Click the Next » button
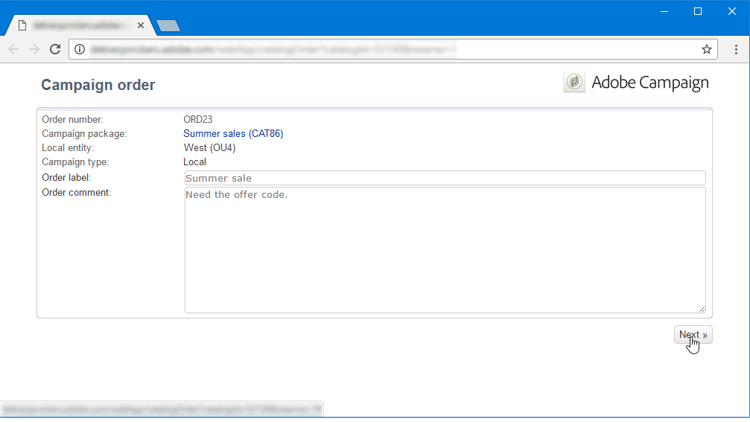Viewport: 750px width, 422px height. (x=693, y=335)
